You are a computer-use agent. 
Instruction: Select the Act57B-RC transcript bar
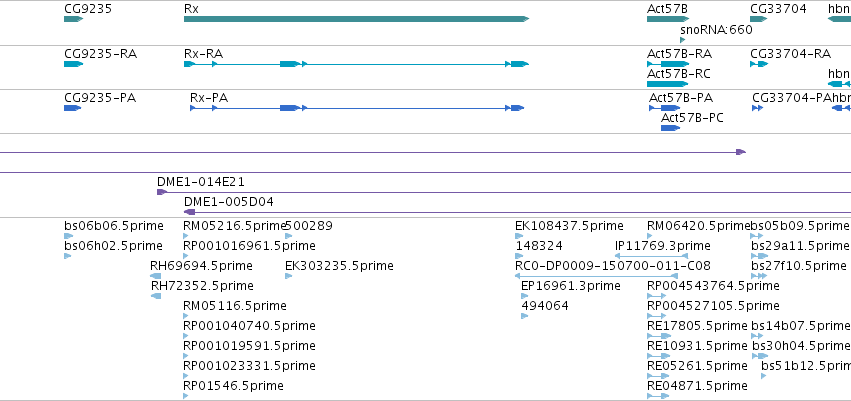point(667,84)
